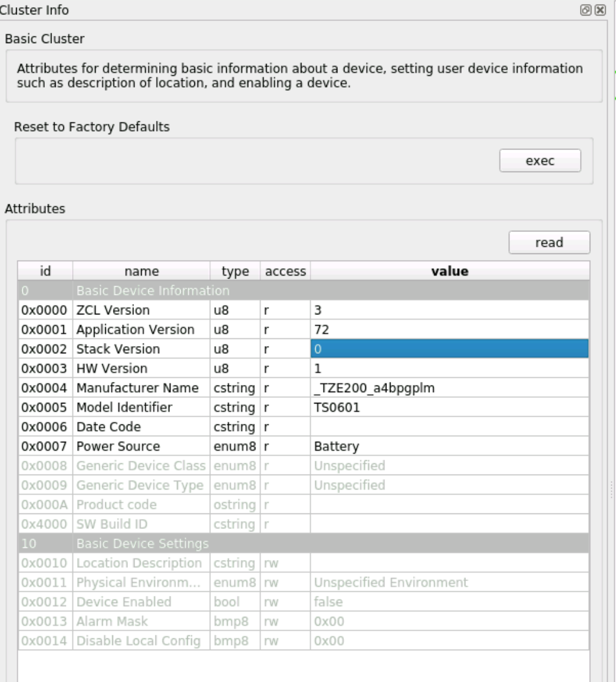Read the cluster attributes

(549, 242)
